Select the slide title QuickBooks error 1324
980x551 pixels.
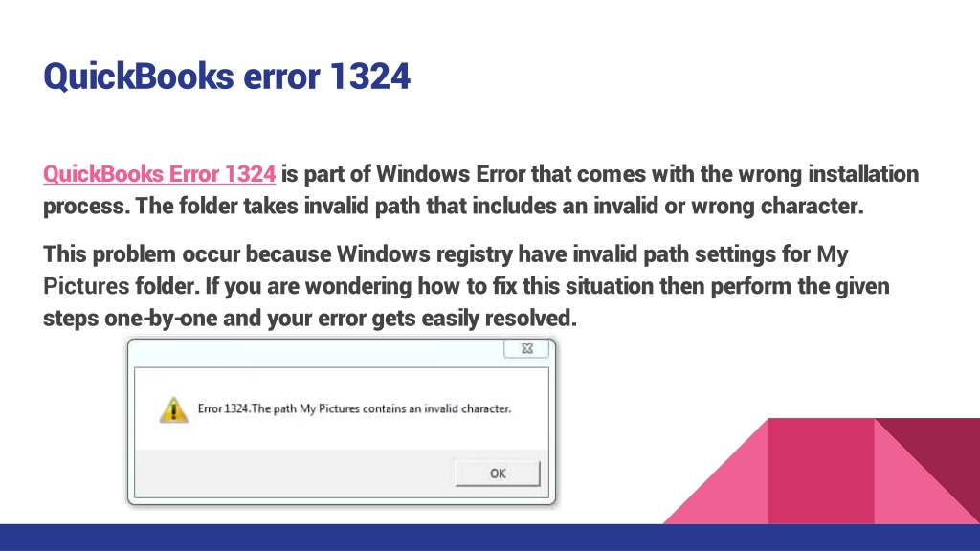click(x=226, y=77)
